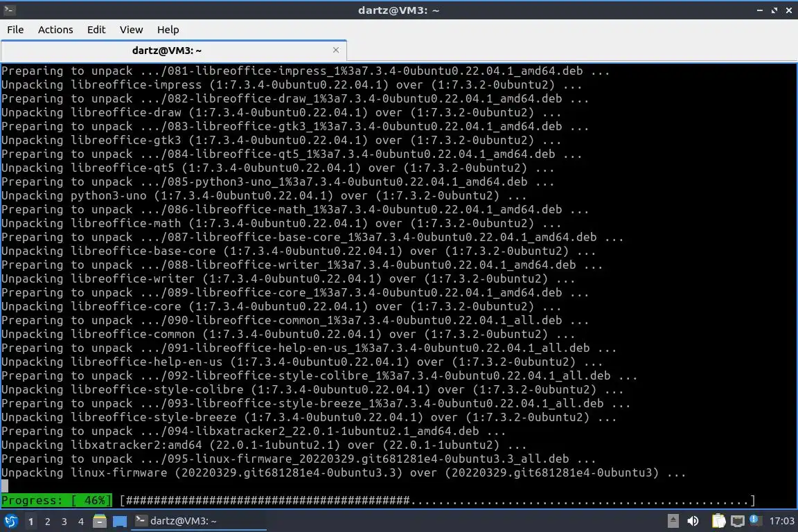Click the 'Unpacking libreoffice-style-breeze' line
The height and width of the screenshot is (532, 798).
[x=309, y=418]
